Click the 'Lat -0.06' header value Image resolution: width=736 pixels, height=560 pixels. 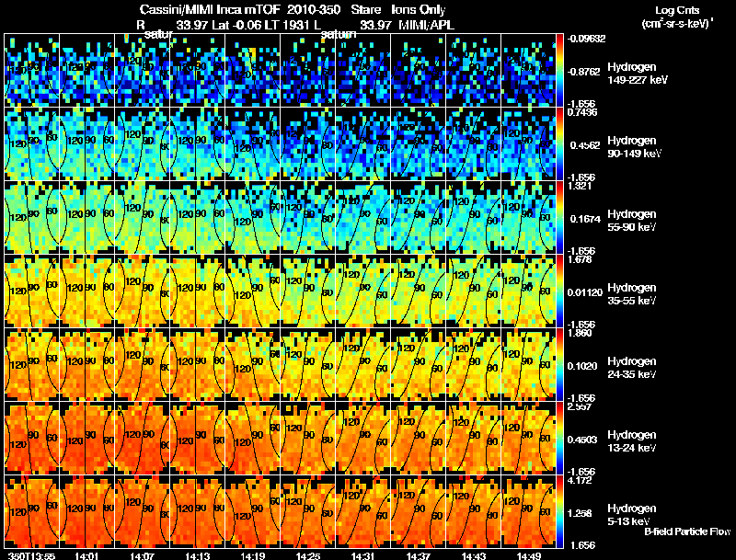point(237,25)
